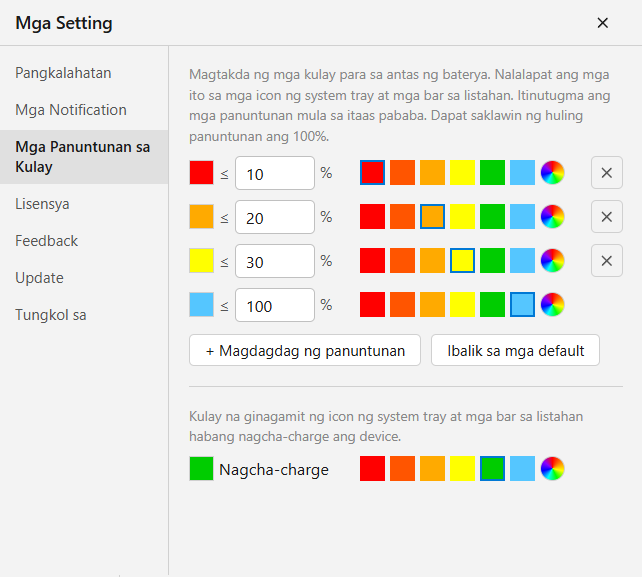The image size is (642, 577).
Task: Click the 10 percent threshold field
Action: tap(275, 173)
